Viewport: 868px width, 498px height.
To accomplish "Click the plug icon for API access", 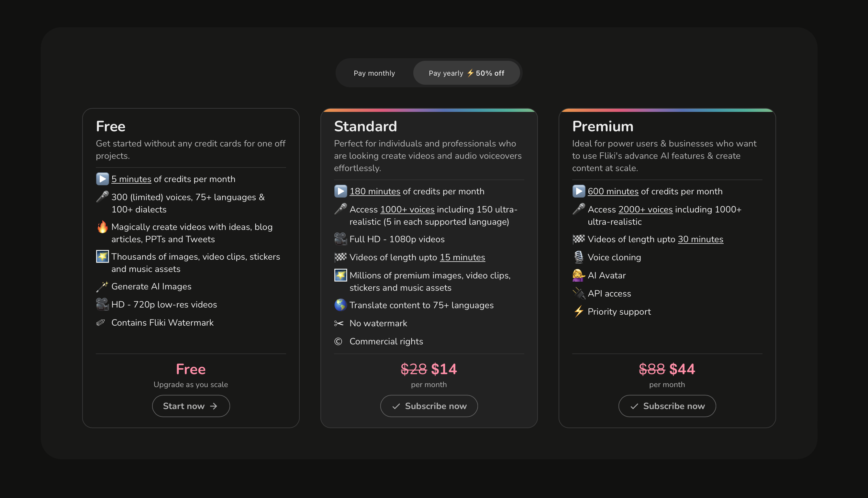I will (x=578, y=294).
